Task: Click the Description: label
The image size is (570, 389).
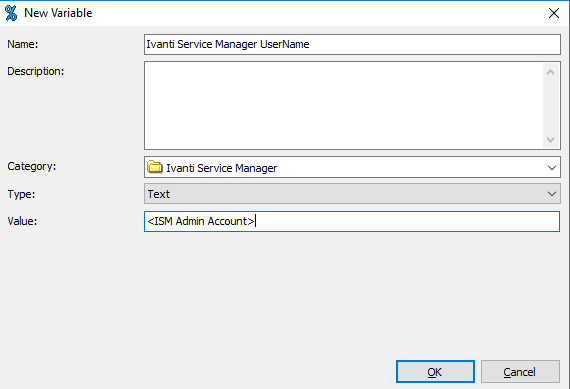Action: point(36,71)
